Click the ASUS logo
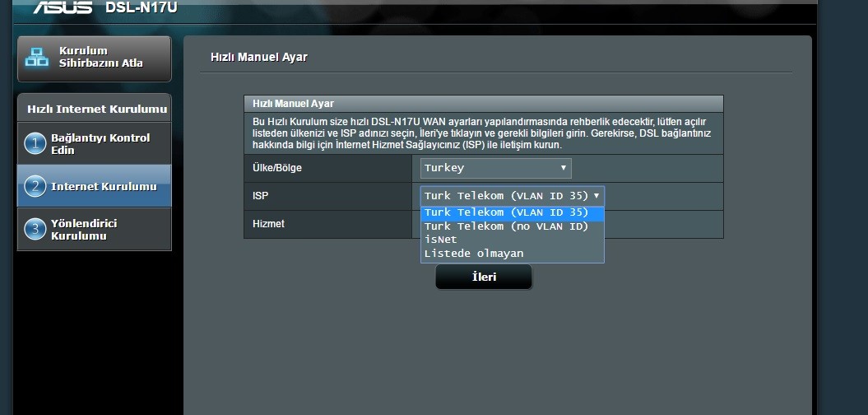Image resolution: width=868 pixels, height=415 pixels. click(x=62, y=7)
